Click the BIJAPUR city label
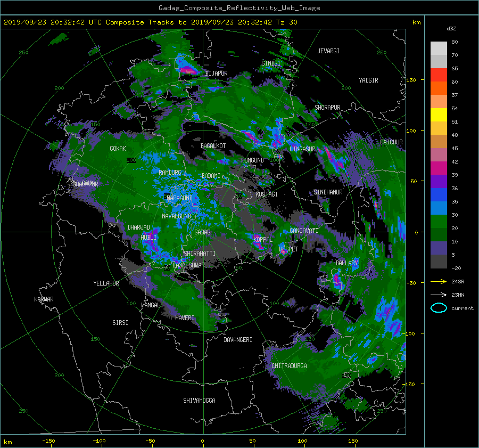The image size is (479, 448). click(x=216, y=74)
